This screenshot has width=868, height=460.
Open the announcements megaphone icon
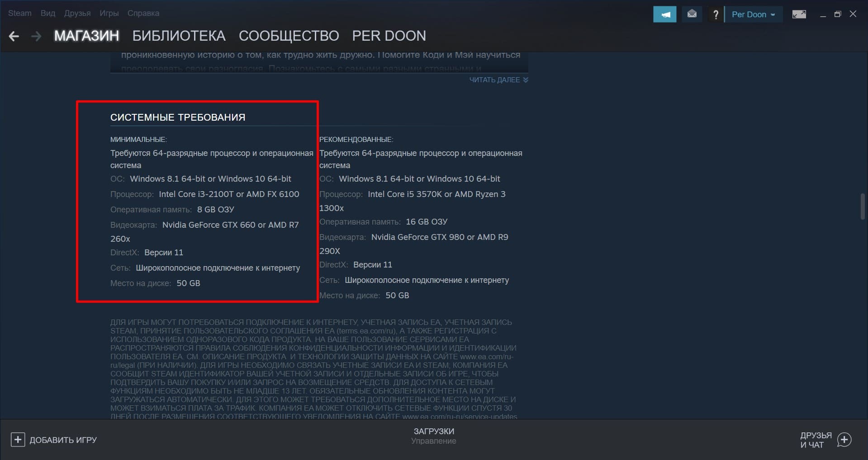[664, 14]
